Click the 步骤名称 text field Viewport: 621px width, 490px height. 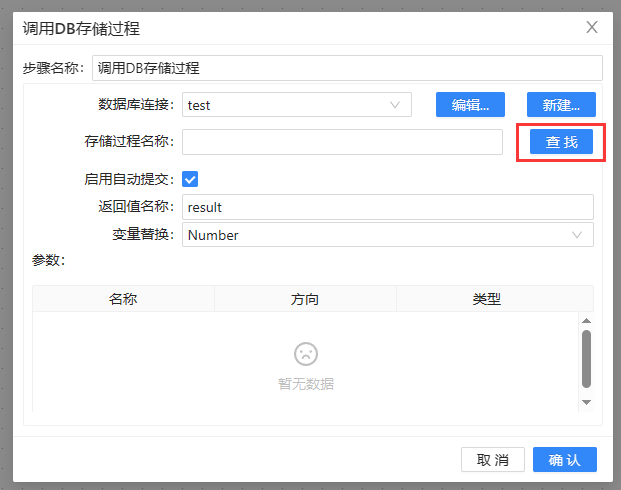346,68
